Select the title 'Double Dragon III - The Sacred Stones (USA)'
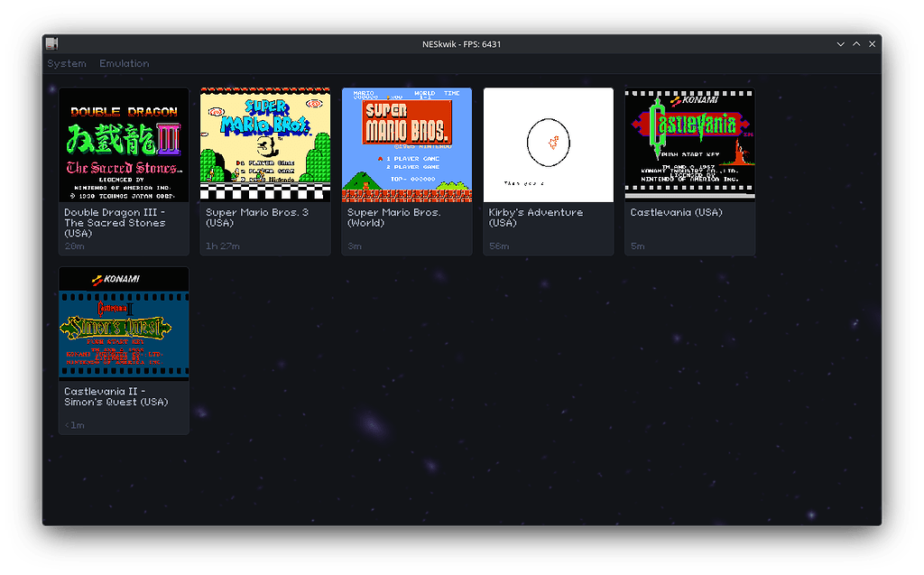This screenshot has width=924, height=575. 115,222
